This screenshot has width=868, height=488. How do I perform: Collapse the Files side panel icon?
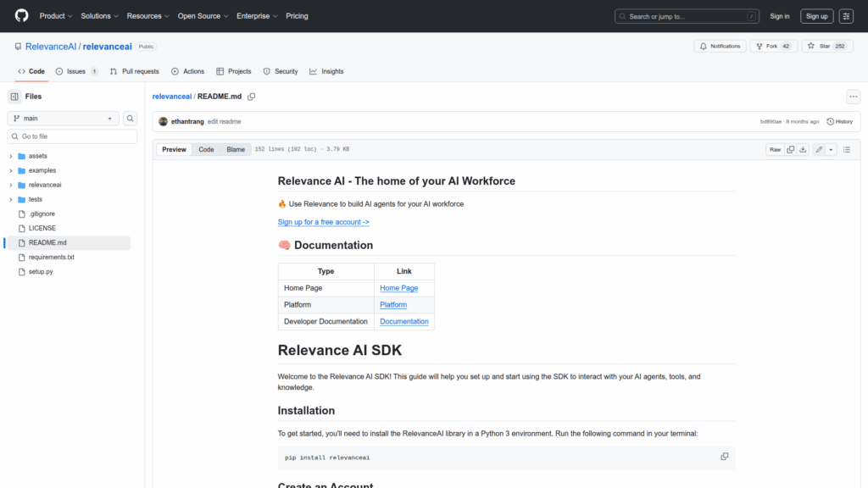[14, 97]
